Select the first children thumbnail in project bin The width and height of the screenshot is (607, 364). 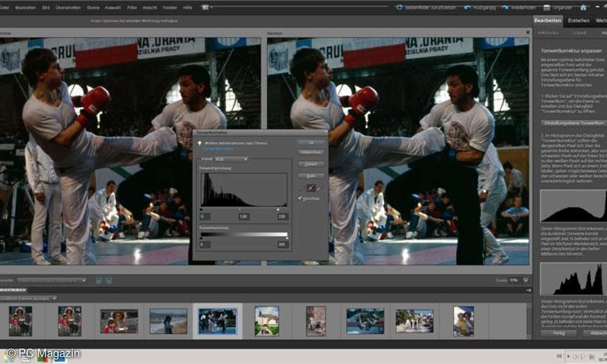(x=20, y=321)
